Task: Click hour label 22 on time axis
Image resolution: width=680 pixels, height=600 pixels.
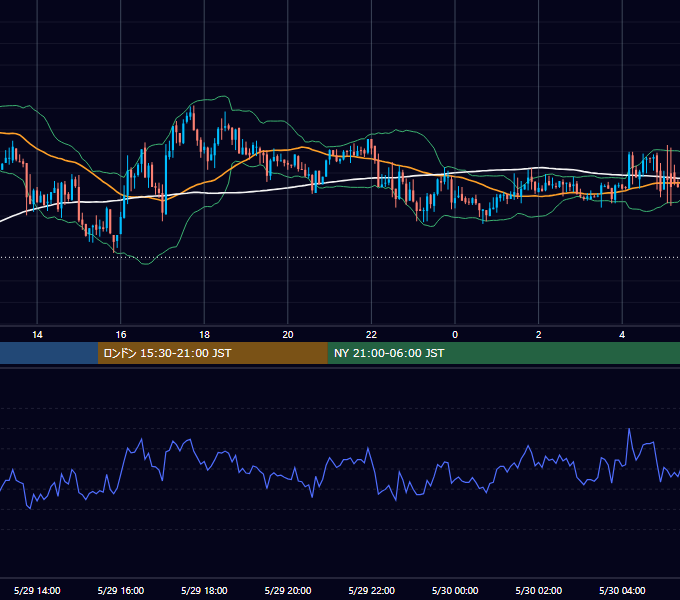Action: click(x=371, y=335)
